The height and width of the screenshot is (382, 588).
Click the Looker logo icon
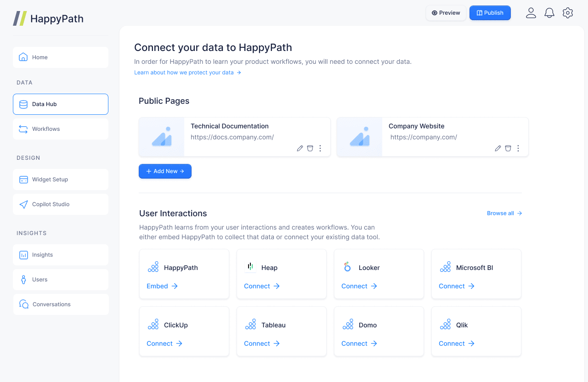(x=347, y=267)
